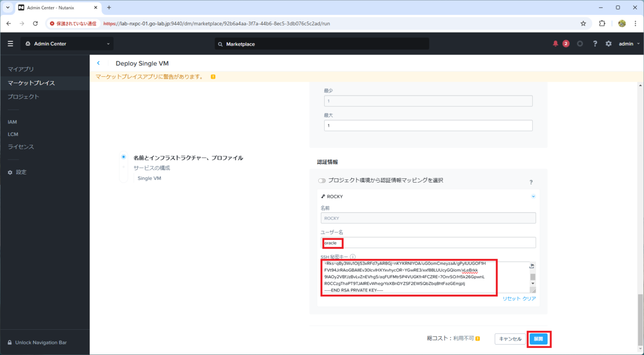
Task: Select the Admin Center - Nutanix browser tab
Action: click(58, 8)
